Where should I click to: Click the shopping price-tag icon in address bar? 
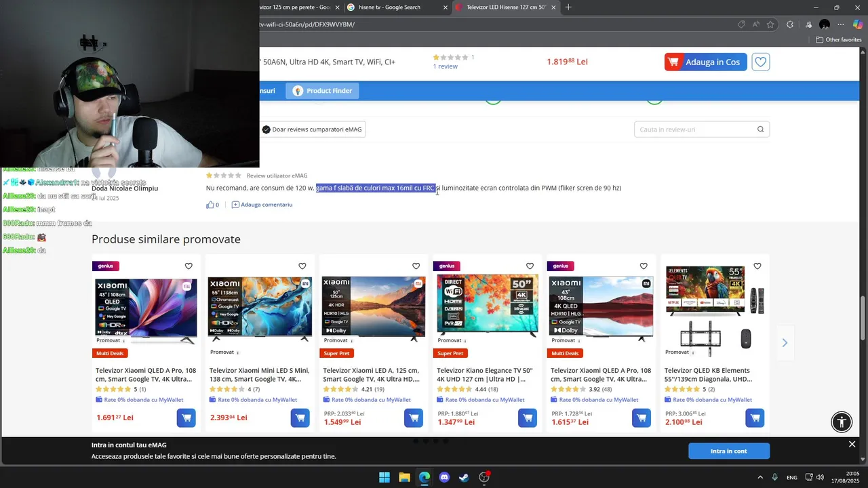[742, 24]
